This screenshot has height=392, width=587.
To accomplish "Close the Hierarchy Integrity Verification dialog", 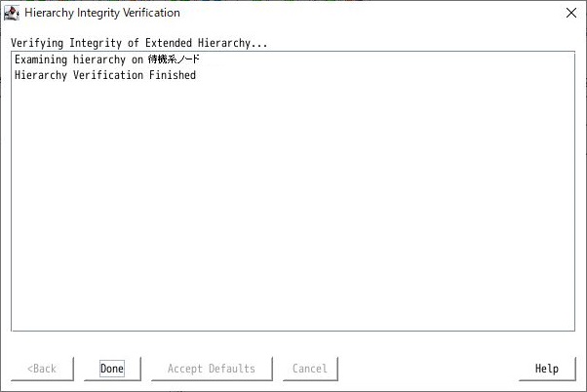I will click(570, 13).
